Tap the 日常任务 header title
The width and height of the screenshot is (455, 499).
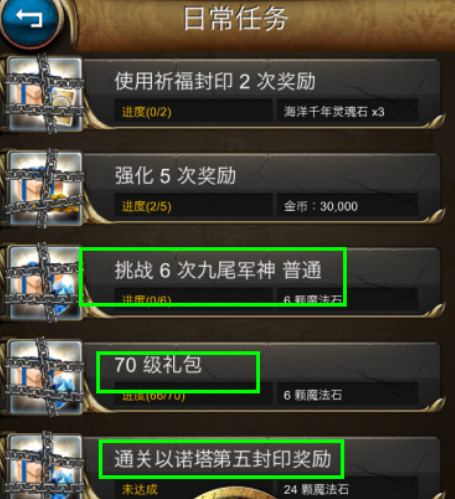[x=236, y=19]
